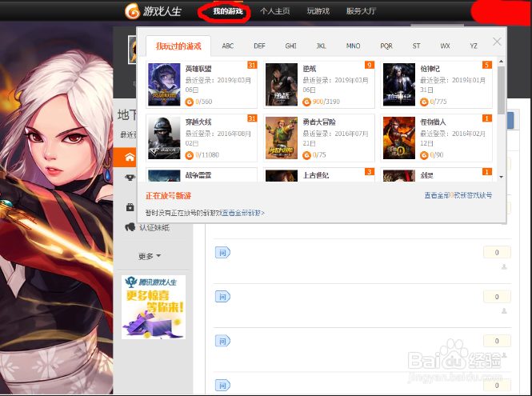This screenshot has width=532, height=396.
Task: Click the 游戏人生 logo icon
Action: tap(132, 11)
